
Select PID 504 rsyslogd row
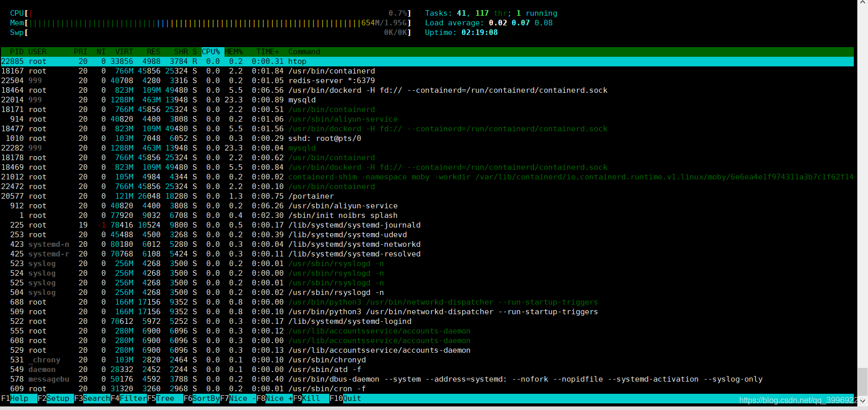pos(427,292)
